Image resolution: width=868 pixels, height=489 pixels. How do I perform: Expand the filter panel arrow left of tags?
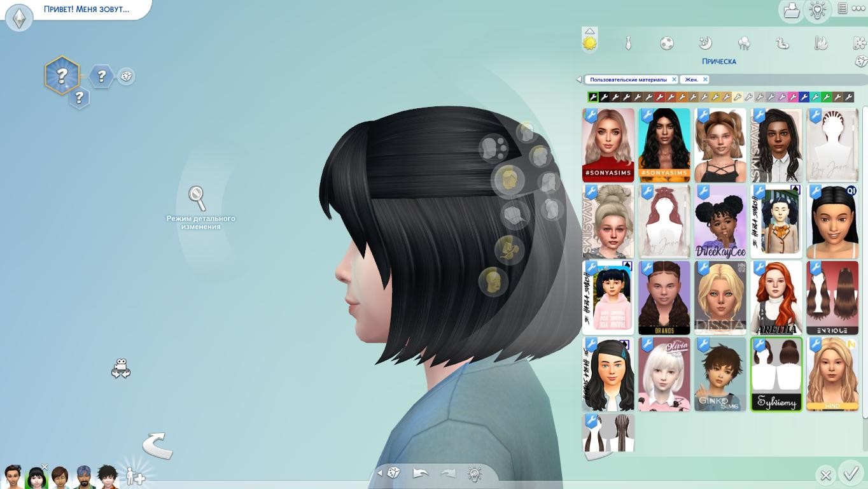click(578, 80)
